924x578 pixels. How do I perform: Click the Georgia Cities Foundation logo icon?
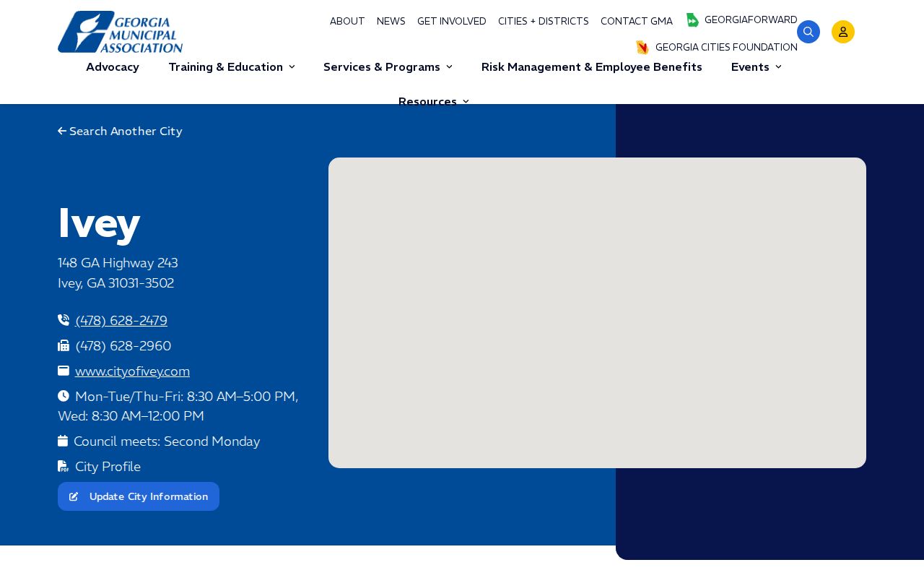(x=642, y=48)
